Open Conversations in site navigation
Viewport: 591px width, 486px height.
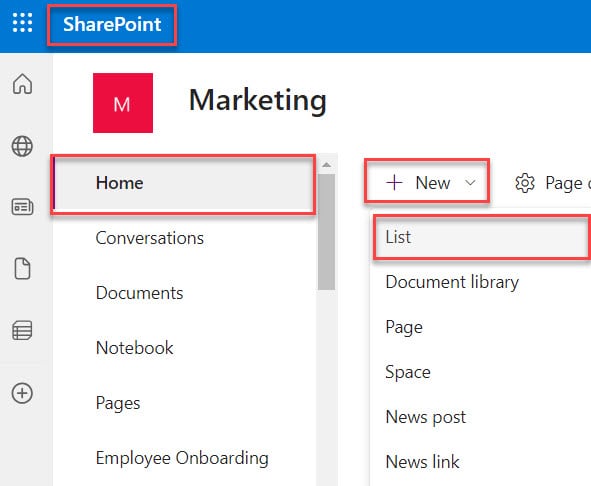coord(150,238)
